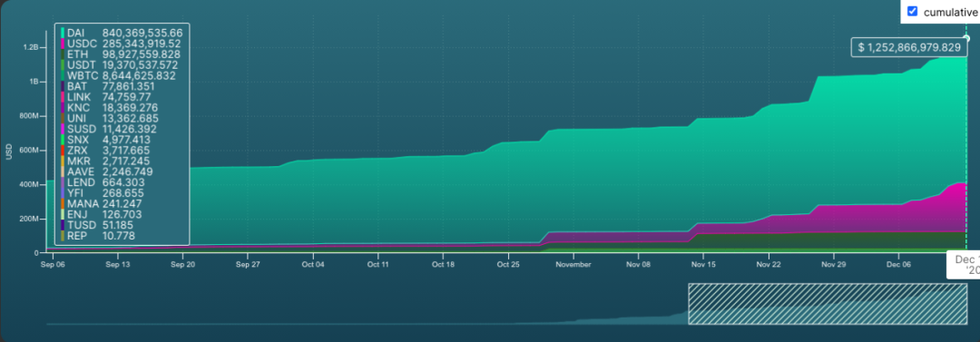The image size is (980, 342).
Task: Click the DAI teal legend swatch
Action: [63, 33]
